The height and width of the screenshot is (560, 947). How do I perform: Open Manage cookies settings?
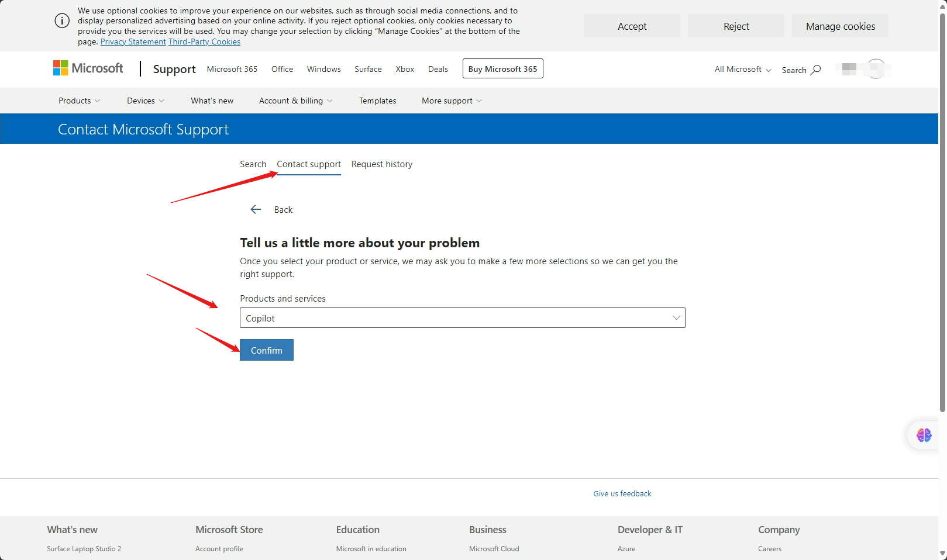840,26
